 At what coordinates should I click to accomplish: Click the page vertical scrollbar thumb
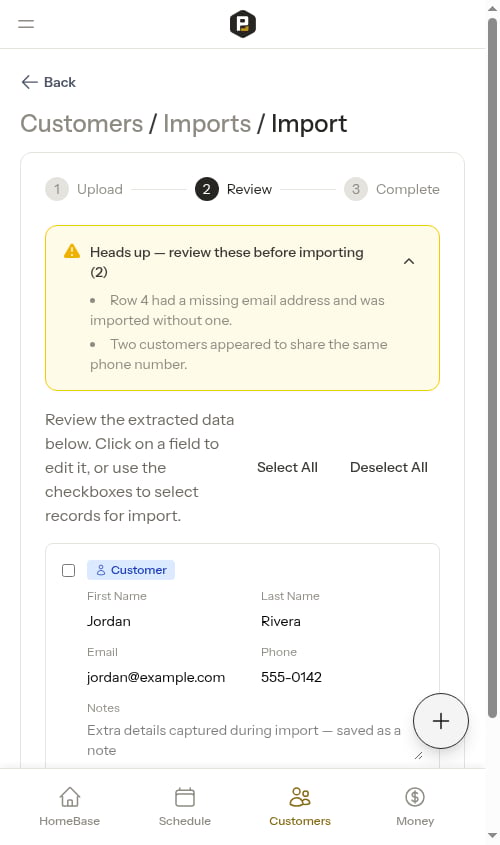click(492, 368)
